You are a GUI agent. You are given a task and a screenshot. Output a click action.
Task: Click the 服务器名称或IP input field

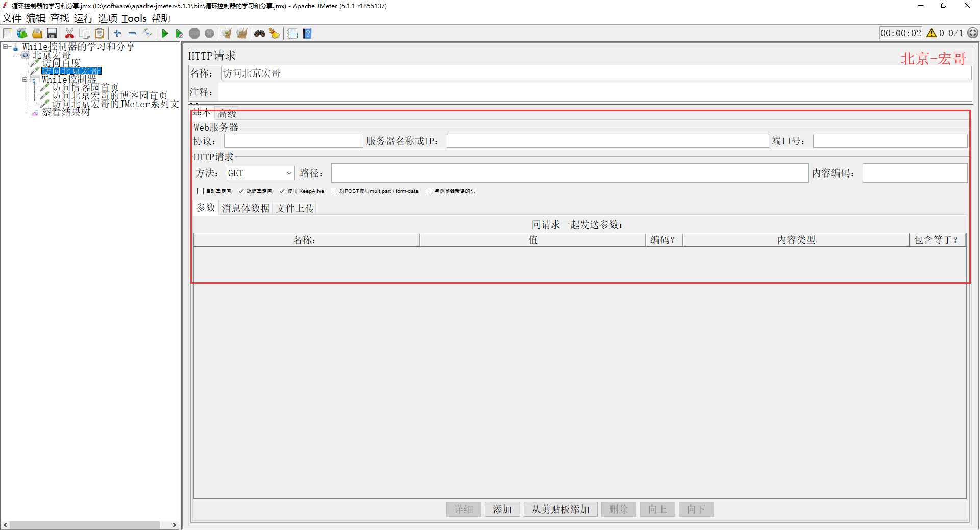tap(607, 141)
